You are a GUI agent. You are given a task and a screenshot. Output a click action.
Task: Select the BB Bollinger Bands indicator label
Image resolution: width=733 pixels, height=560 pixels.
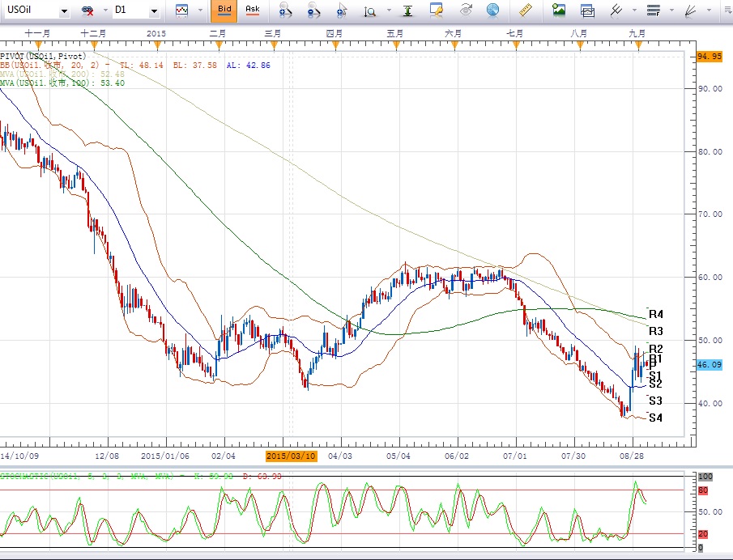pyautogui.click(x=135, y=66)
